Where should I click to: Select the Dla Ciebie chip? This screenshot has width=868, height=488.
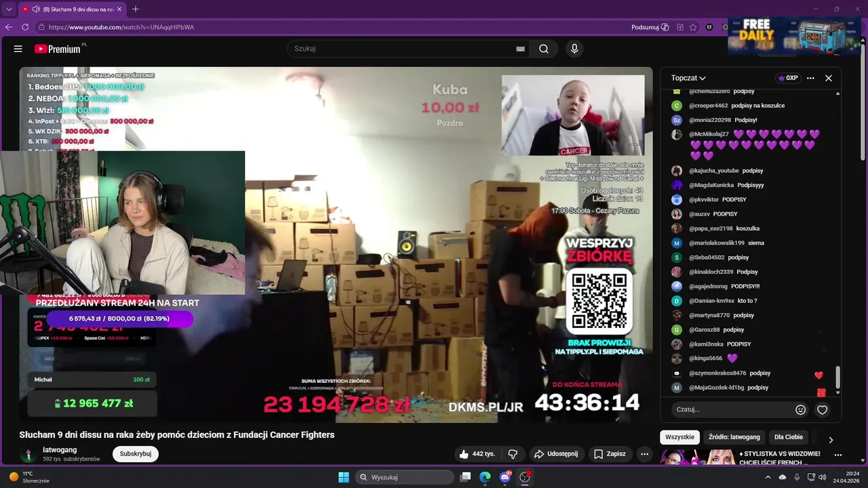pos(789,437)
